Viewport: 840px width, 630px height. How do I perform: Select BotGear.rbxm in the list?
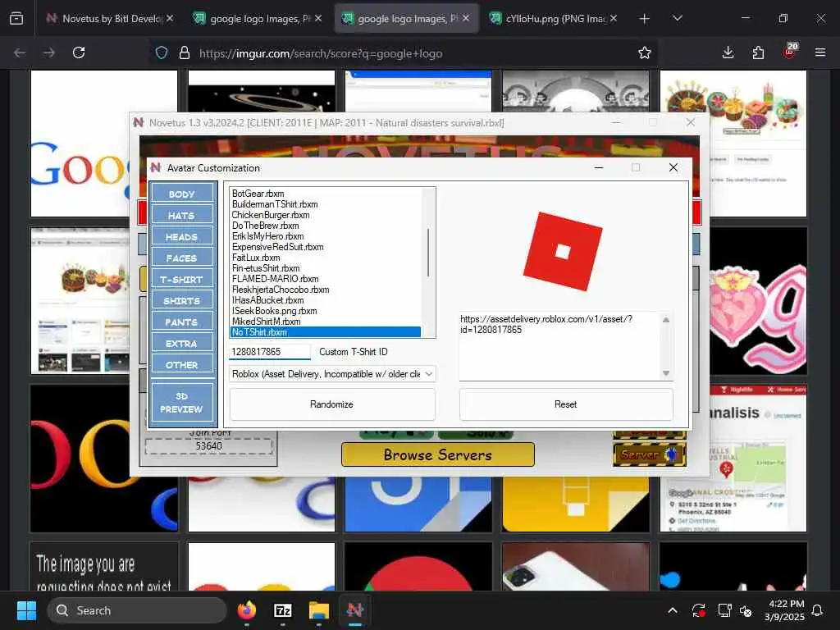[258, 194]
